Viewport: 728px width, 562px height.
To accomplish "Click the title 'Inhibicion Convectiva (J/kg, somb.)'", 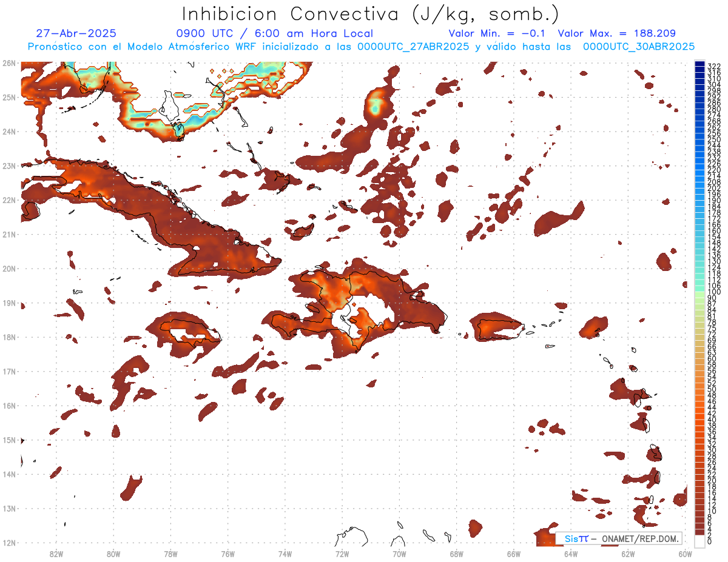I will 371,15.
